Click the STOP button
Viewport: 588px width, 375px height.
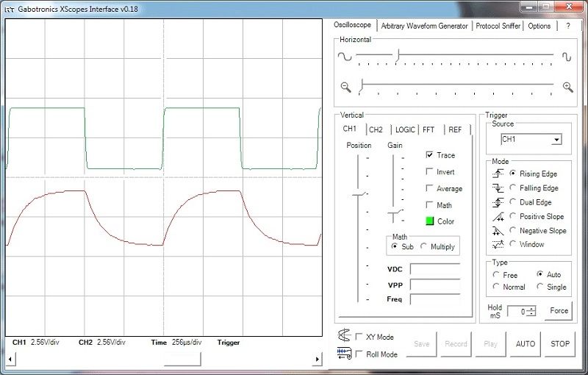(560, 344)
